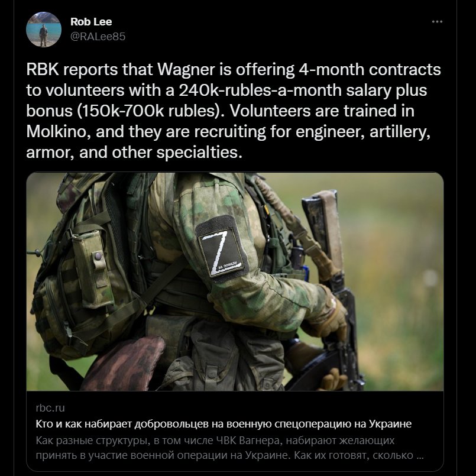This screenshot has height=476, width=476.
Task: Open the @RALee85 handle link
Action: pos(98,37)
